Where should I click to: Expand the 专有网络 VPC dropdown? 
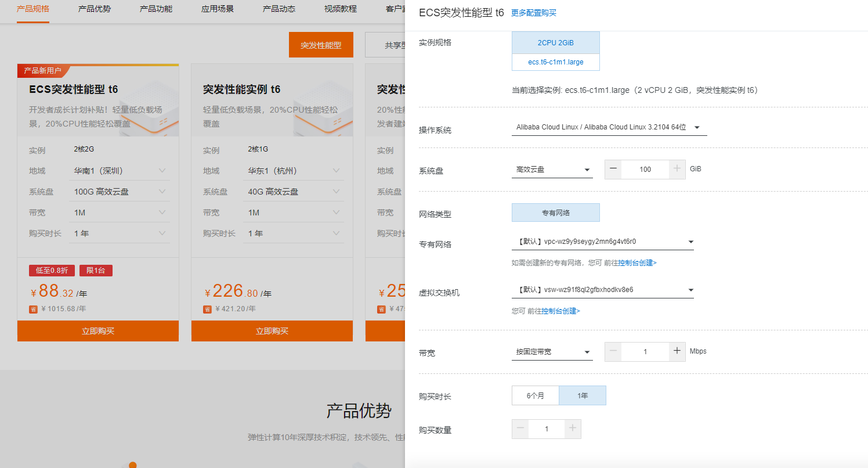[x=602, y=241]
